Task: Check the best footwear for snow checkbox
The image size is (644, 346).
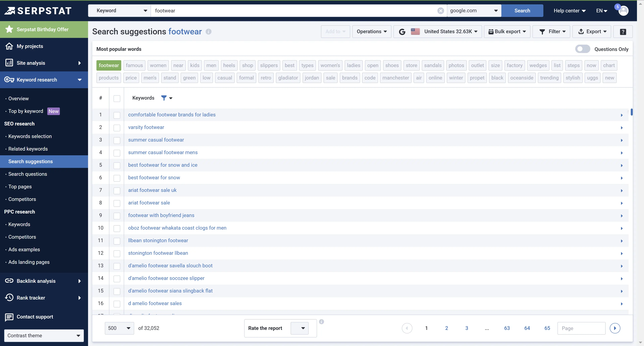Action: pos(117,178)
